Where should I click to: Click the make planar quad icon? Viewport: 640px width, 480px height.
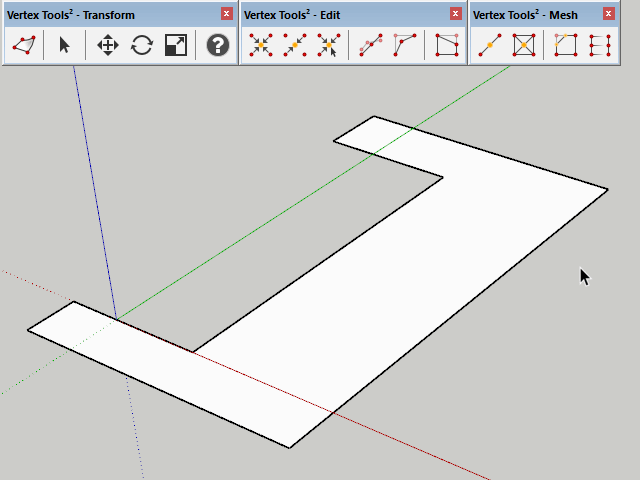click(447, 45)
